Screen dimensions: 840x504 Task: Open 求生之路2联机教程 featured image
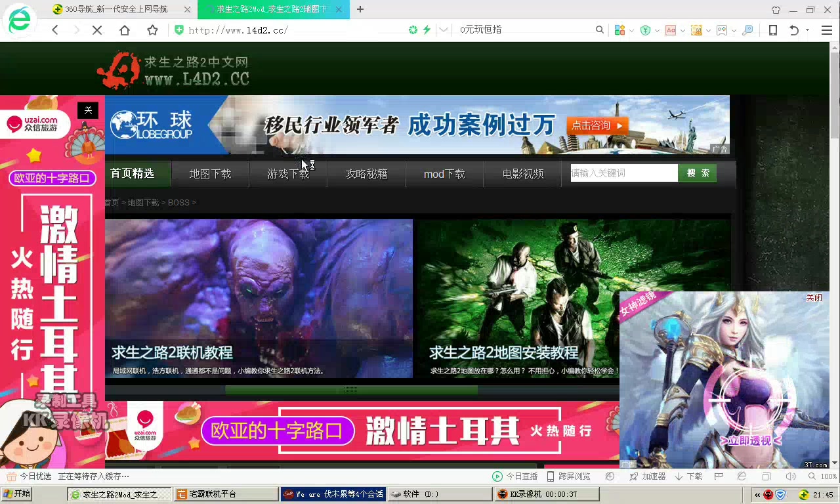coord(259,299)
